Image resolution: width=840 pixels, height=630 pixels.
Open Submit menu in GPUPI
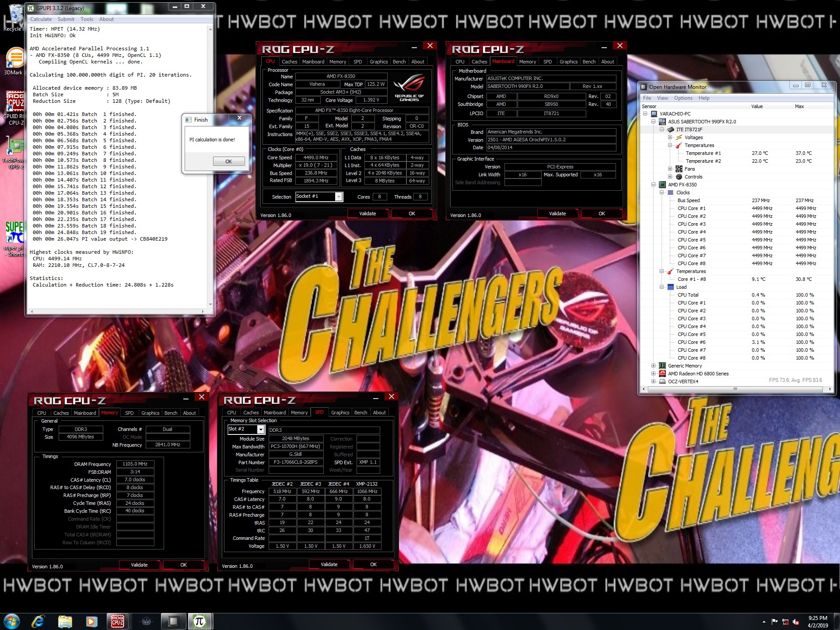[x=66, y=19]
